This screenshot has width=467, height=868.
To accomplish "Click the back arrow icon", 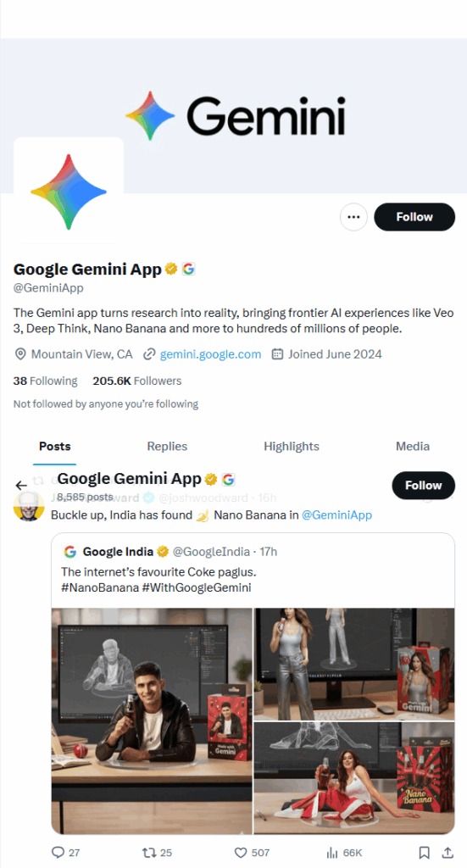I will coord(21,486).
